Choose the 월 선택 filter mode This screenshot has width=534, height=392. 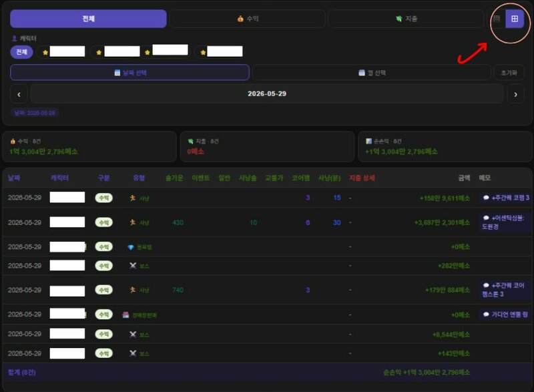tap(372, 73)
